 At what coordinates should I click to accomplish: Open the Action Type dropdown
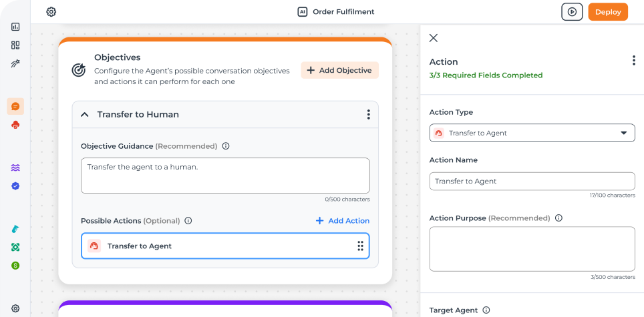point(532,133)
